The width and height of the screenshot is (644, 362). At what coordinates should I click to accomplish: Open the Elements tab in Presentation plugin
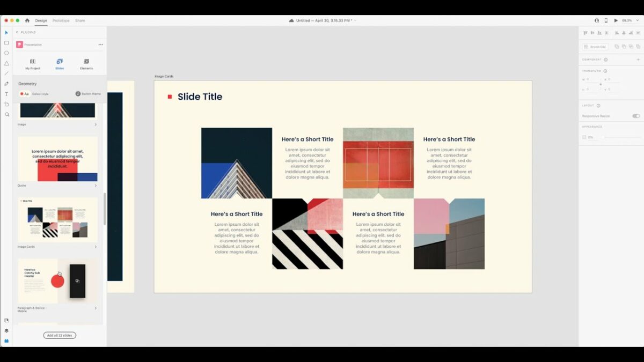point(86,64)
